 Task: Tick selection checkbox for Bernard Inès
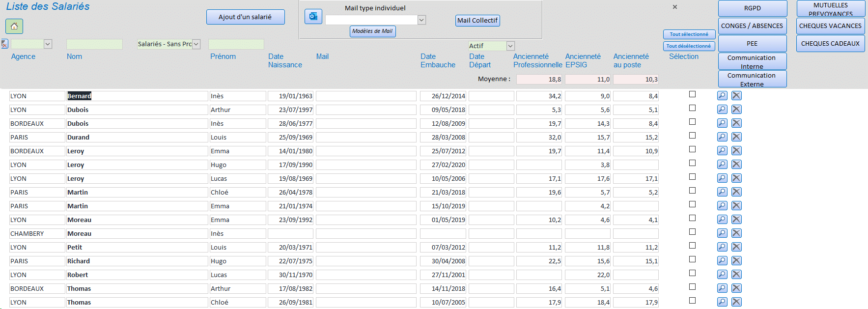[693, 94]
